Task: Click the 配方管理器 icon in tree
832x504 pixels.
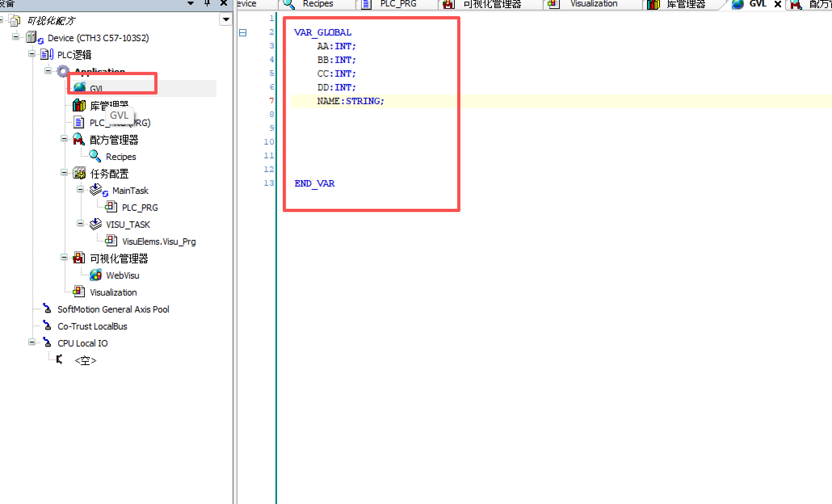Action: pos(79,139)
